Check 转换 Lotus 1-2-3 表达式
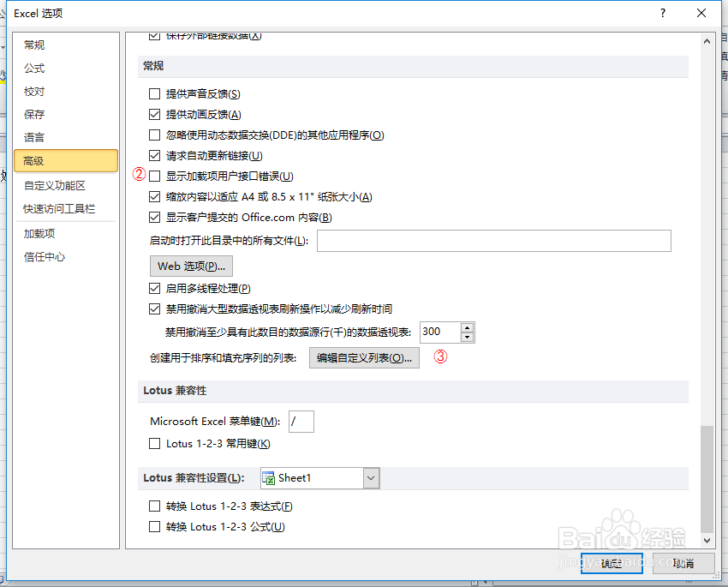Screen dimensions: 728x587 tap(154, 506)
